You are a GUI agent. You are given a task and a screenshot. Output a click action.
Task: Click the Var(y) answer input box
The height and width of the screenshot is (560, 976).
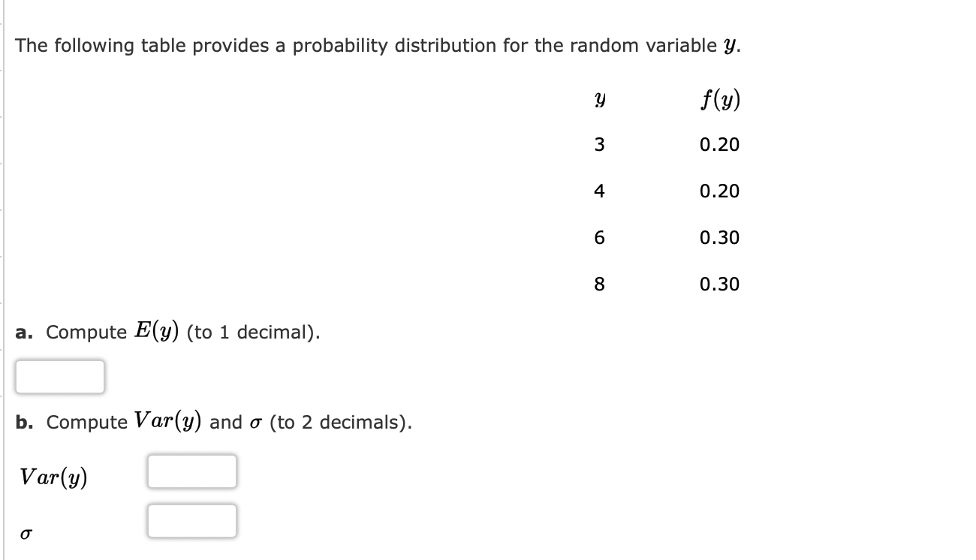coord(192,471)
